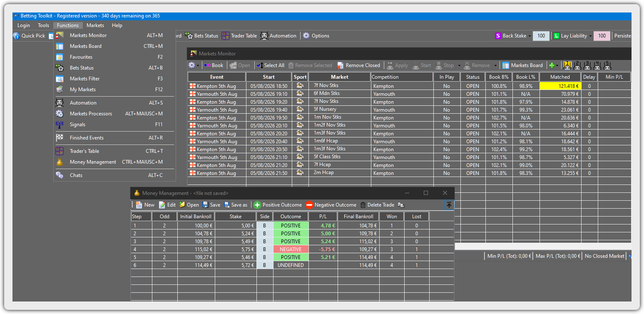
Task: Choose Markets Filter in Functions menu
Action: tap(114, 79)
